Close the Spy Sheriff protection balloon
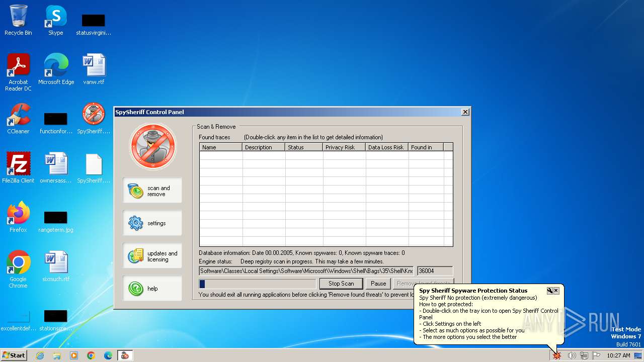Viewport: 644px width, 362px height. click(x=556, y=291)
